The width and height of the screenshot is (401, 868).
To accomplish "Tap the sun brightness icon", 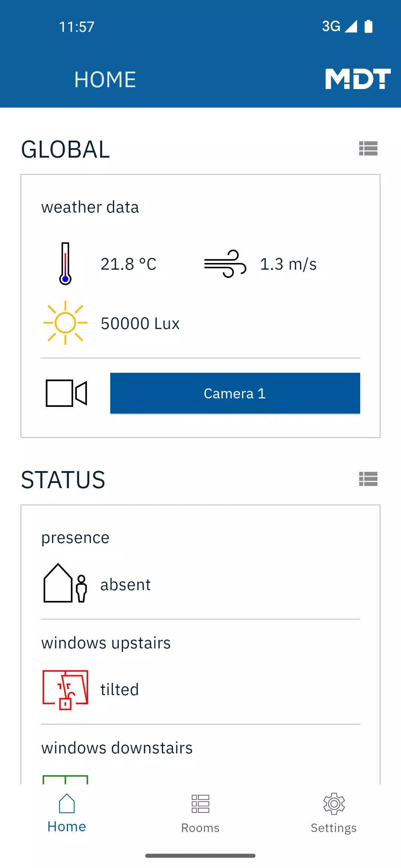I will click(65, 323).
